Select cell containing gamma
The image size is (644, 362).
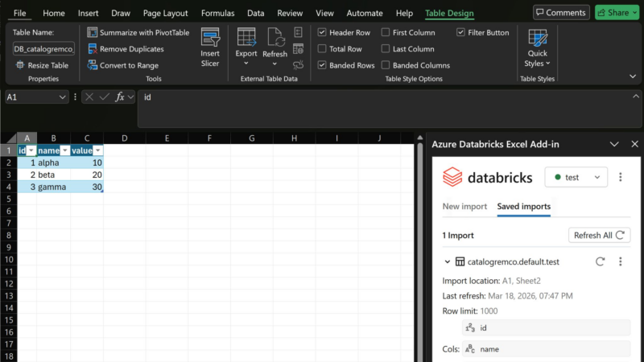pos(53,187)
